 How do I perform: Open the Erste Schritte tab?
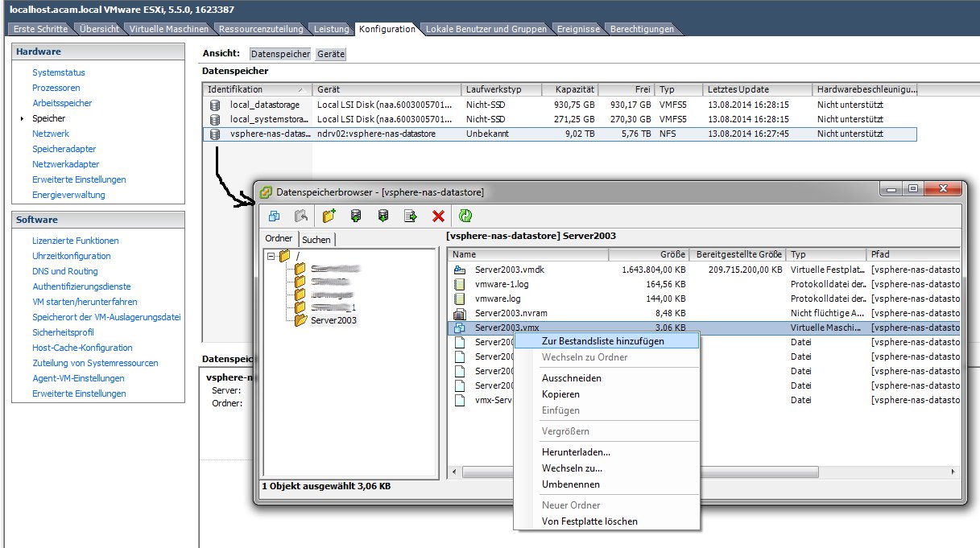(x=41, y=29)
